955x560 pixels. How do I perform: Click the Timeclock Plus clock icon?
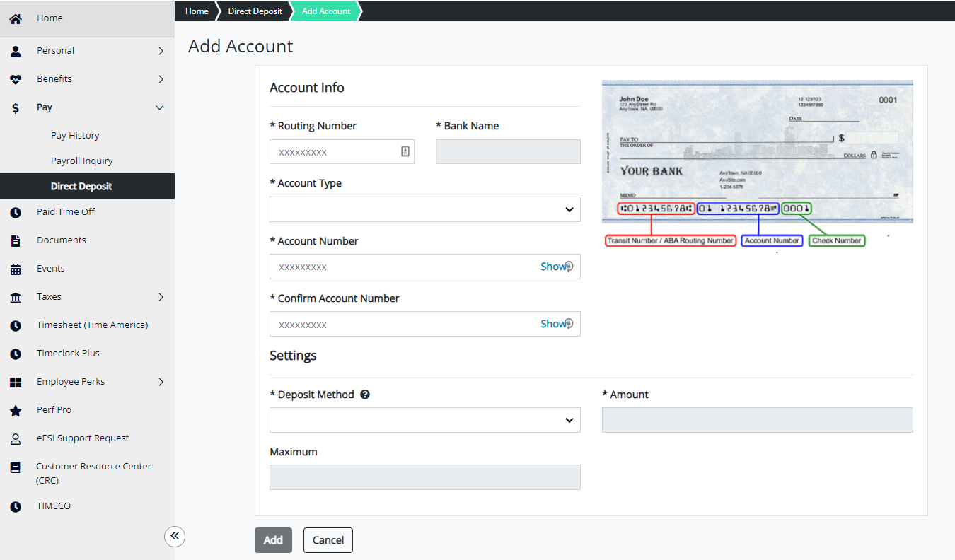[16, 353]
